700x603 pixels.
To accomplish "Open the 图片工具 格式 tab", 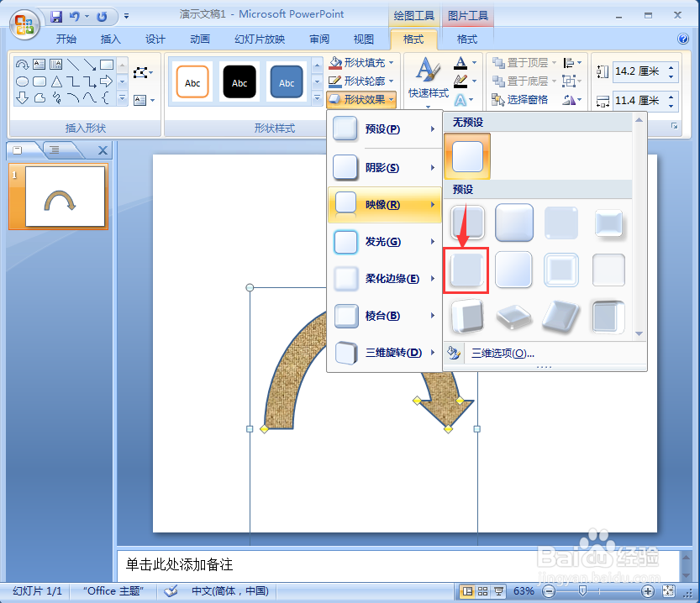I will pos(467,39).
